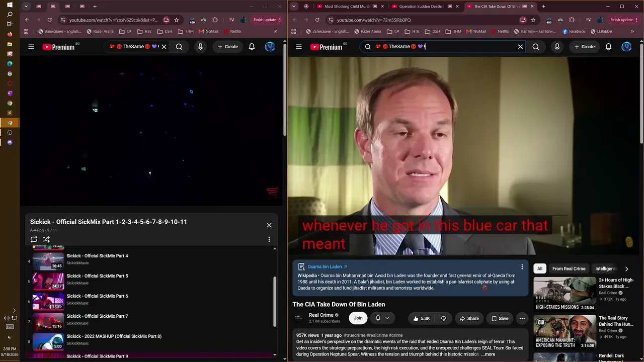Viewport: 644px width, 362px height.
Task: Open the Netflix bookmark in the left window
Action: click(x=232, y=31)
